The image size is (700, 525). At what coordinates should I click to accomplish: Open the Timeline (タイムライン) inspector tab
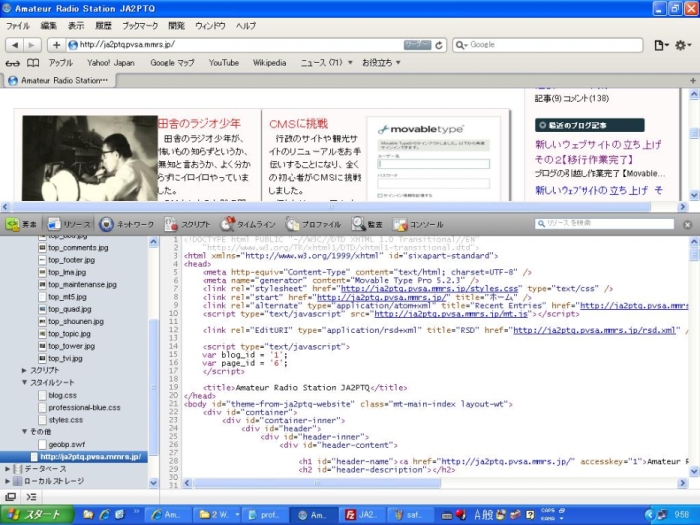[x=248, y=224]
